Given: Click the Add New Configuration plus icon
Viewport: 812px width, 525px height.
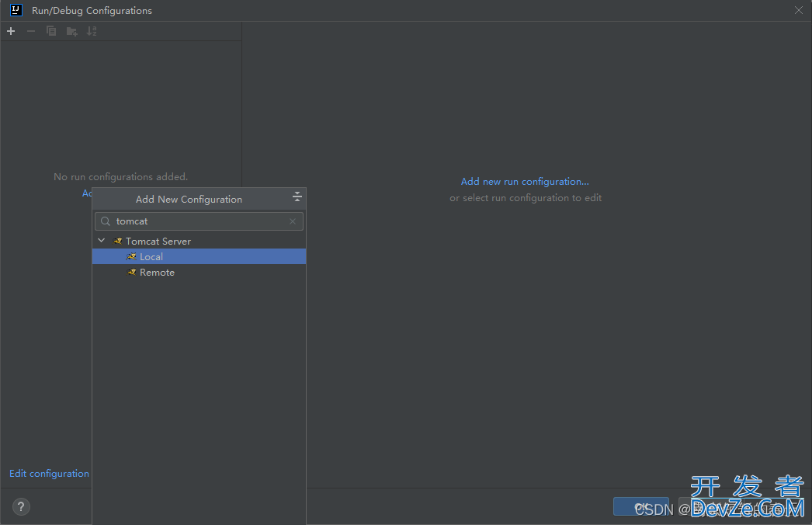Looking at the screenshot, I should [11, 31].
